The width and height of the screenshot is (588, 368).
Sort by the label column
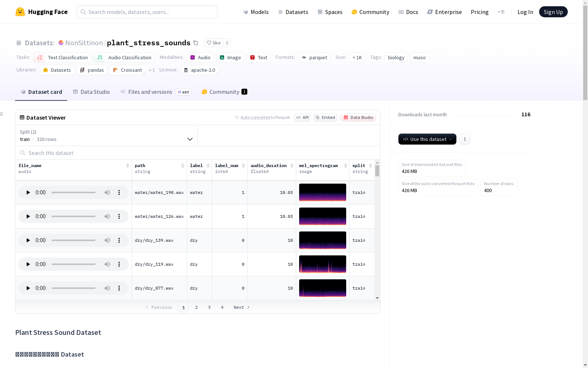click(x=208, y=166)
